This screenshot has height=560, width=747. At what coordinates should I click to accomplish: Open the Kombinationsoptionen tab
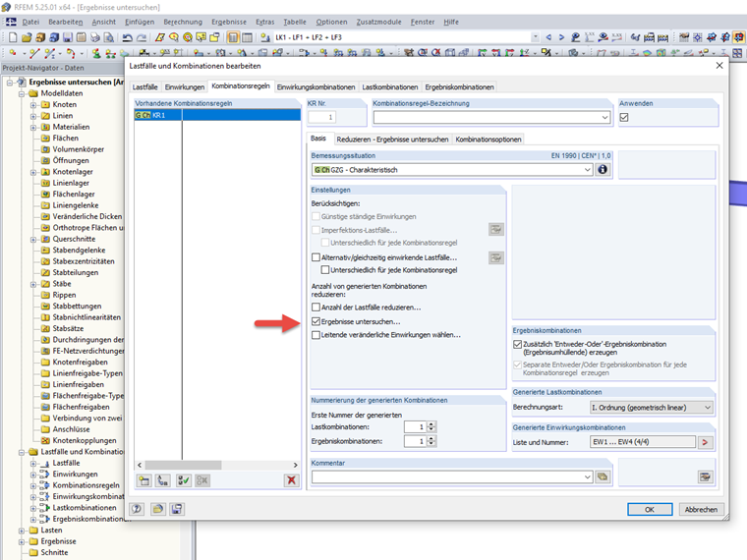pyautogui.click(x=488, y=140)
